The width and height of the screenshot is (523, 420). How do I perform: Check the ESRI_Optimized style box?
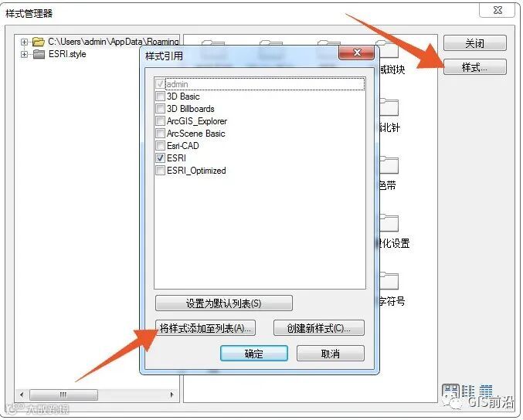click(161, 171)
